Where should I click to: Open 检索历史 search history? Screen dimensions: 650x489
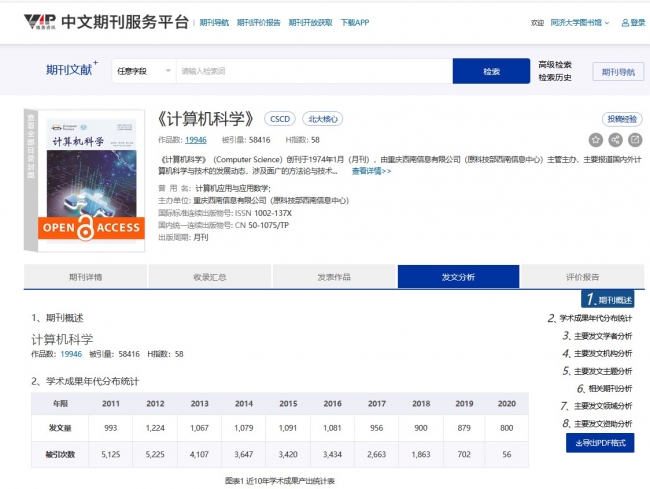click(555, 77)
